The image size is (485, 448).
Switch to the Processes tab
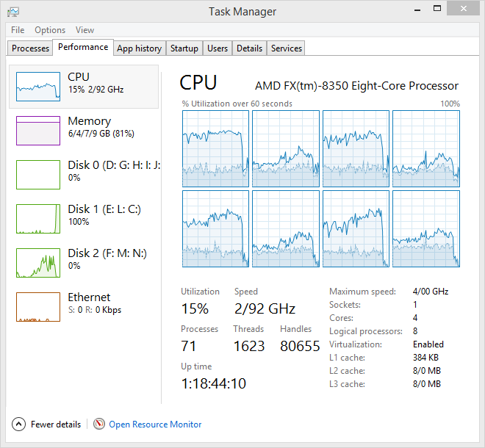click(x=30, y=48)
